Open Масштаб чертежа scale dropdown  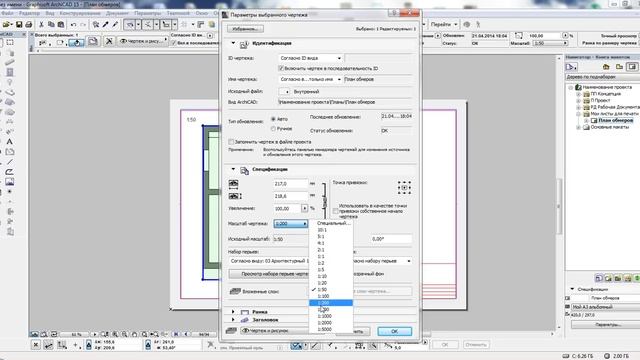coord(291,224)
